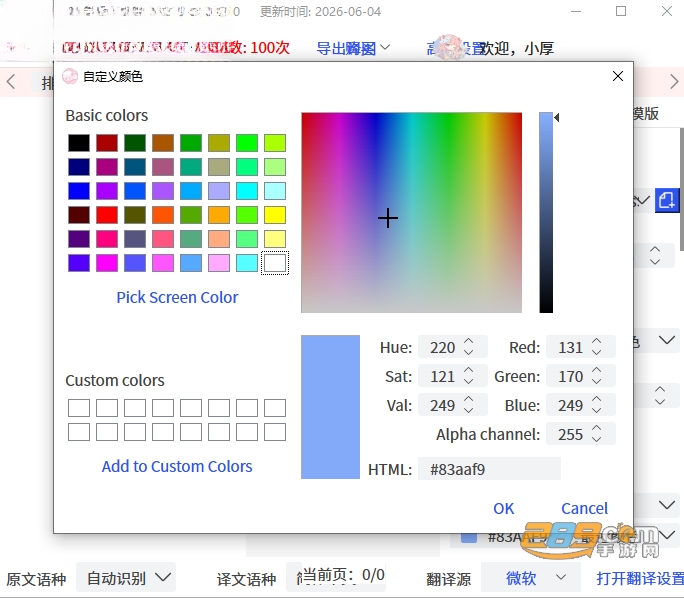
Task: Click the blue document icon button
Action: pyautogui.click(x=667, y=201)
